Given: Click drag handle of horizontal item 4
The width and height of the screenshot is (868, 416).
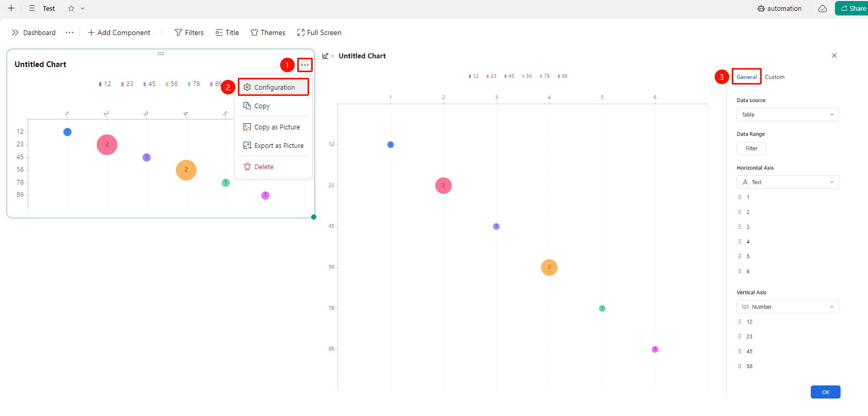Looking at the screenshot, I should point(740,242).
